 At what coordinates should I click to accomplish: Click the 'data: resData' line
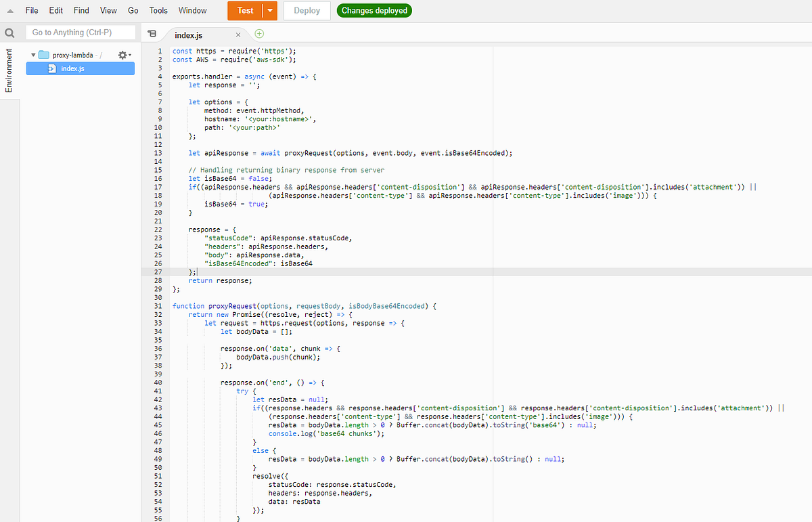[x=294, y=502]
